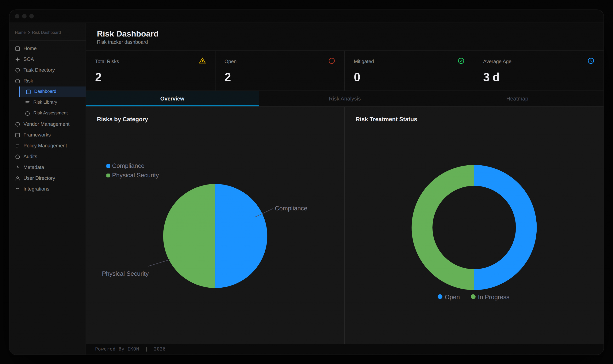Open the Heatmap tab

click(517, 99)
